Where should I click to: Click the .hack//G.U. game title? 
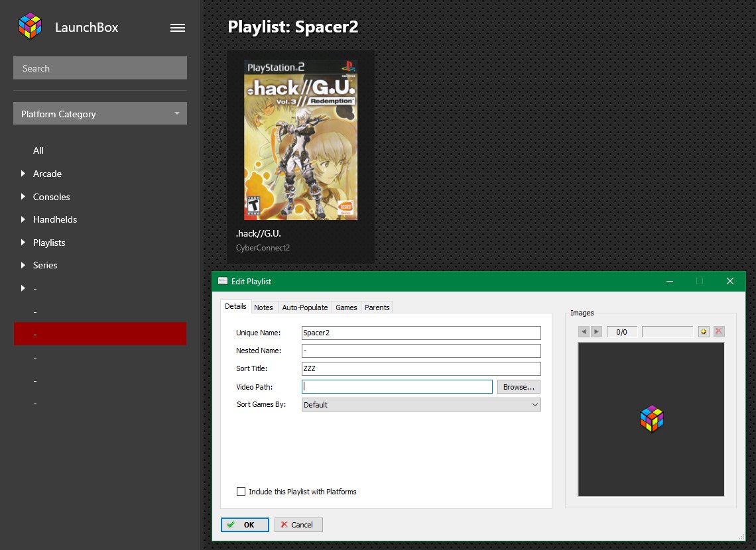coord(258,233)
